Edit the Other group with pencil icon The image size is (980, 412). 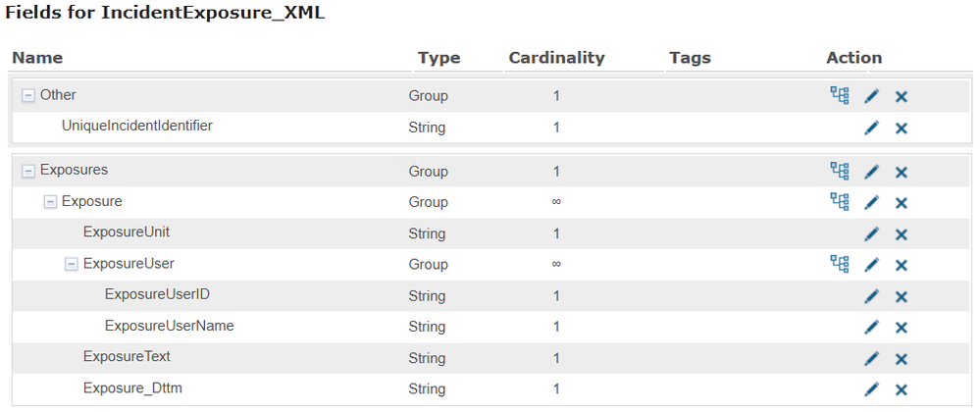[871, 96]
